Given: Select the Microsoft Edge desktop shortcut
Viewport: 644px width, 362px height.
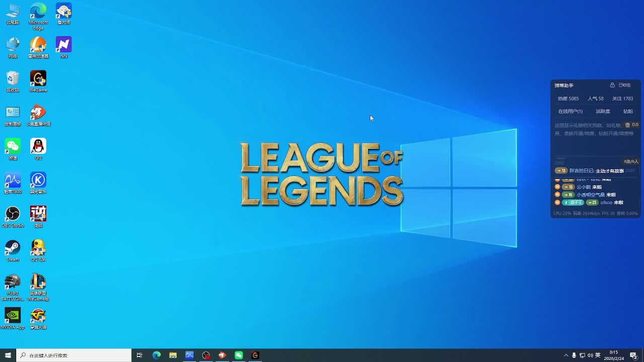Looking at the screenshot, I should click(x=38, y=12).
